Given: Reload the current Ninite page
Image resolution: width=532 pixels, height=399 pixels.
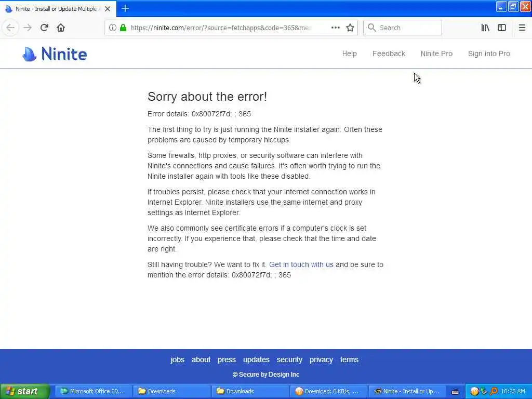Looking at the screenshot, I should pyautogui.click(x=44, y=28).
